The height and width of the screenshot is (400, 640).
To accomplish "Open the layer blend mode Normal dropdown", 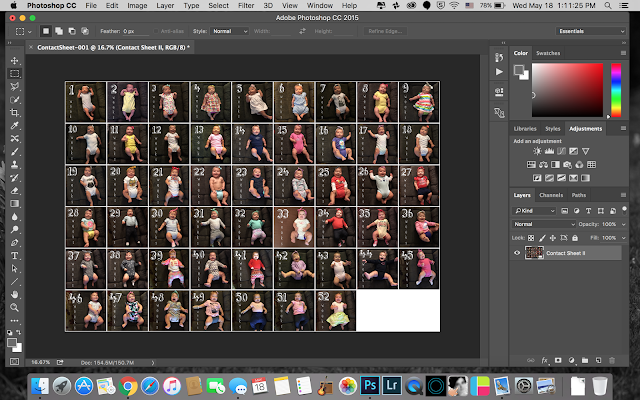I will coord(542,224).
